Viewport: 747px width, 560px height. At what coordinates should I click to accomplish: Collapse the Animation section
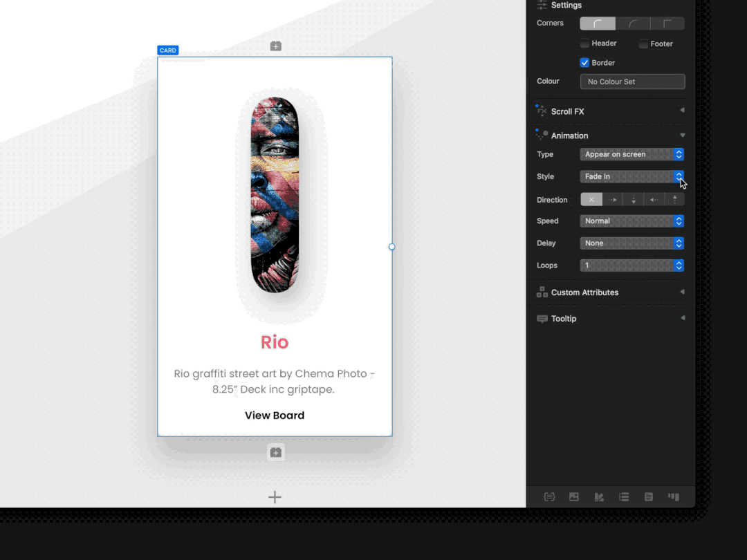point(682,136)
